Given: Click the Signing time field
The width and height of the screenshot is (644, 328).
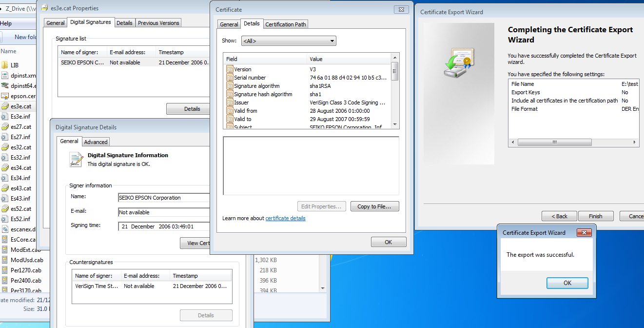Looking at the screenshot, I should (164, 226).
